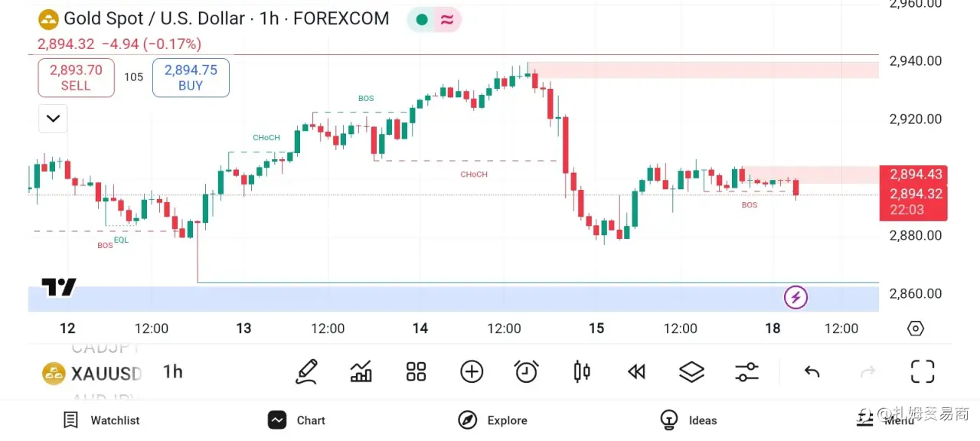Enter fullscreen chart mode

(923, 372)
